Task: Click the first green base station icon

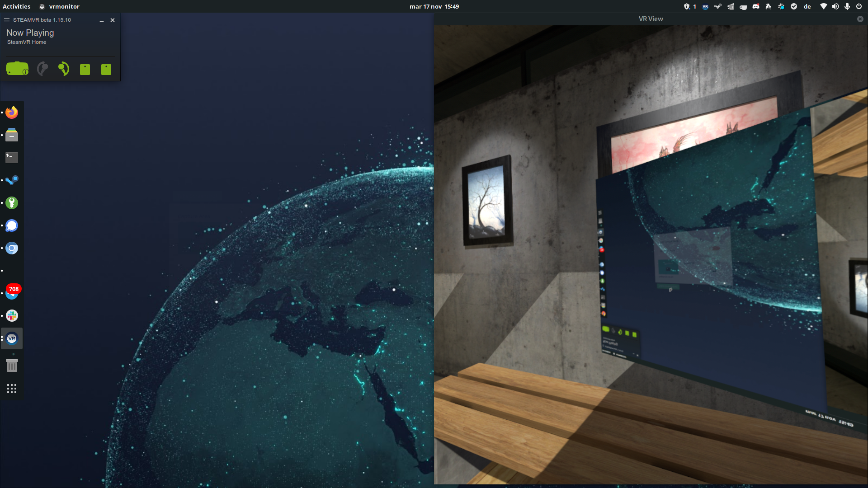Action: pyautogui.click(x=85, y=69)
